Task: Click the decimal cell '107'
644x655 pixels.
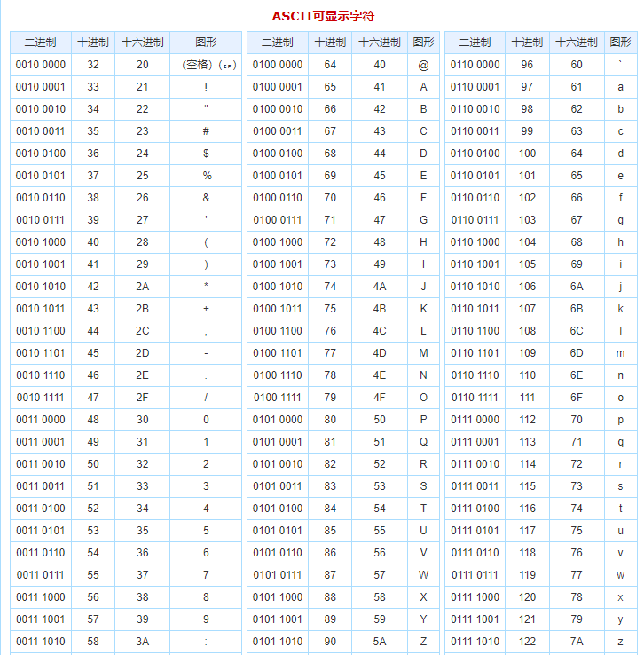Action: click(x=527, y=309)
